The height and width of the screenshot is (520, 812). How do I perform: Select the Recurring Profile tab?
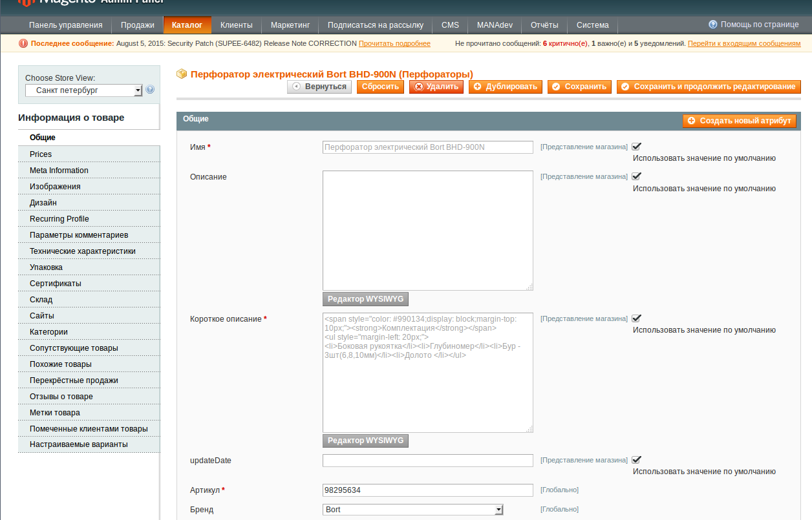[89, 218]
